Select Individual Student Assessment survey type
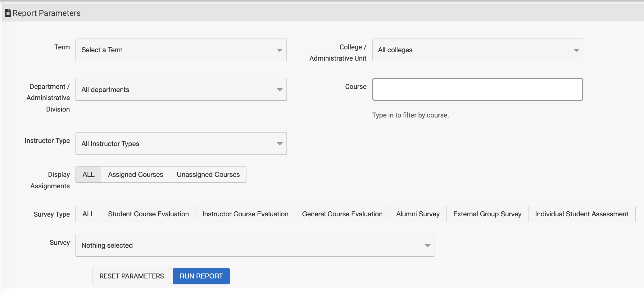Screen dimensions: 644x294 point(582,214)
